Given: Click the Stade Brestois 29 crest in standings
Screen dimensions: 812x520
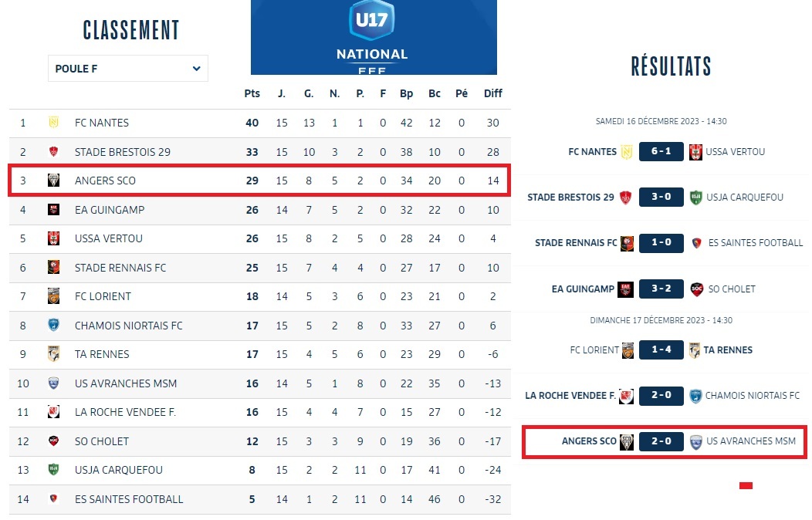Looking at the screenshot, I should tap(54, 152).
